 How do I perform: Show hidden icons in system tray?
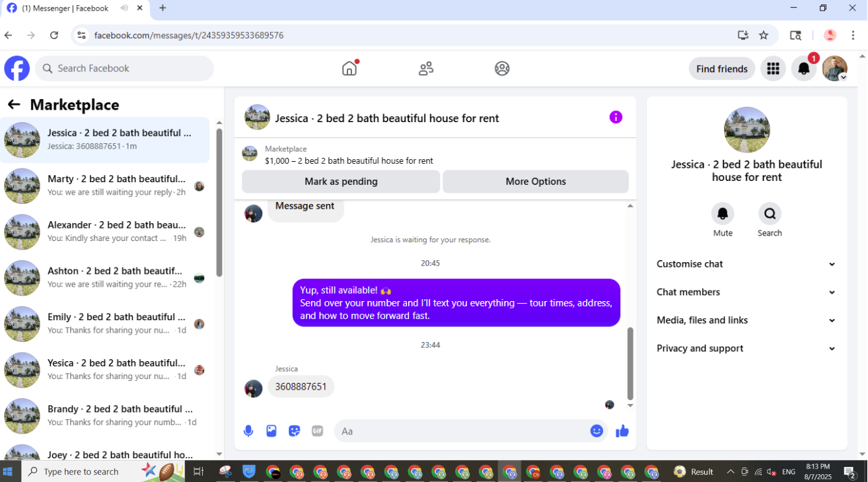(x=730, y=471)
